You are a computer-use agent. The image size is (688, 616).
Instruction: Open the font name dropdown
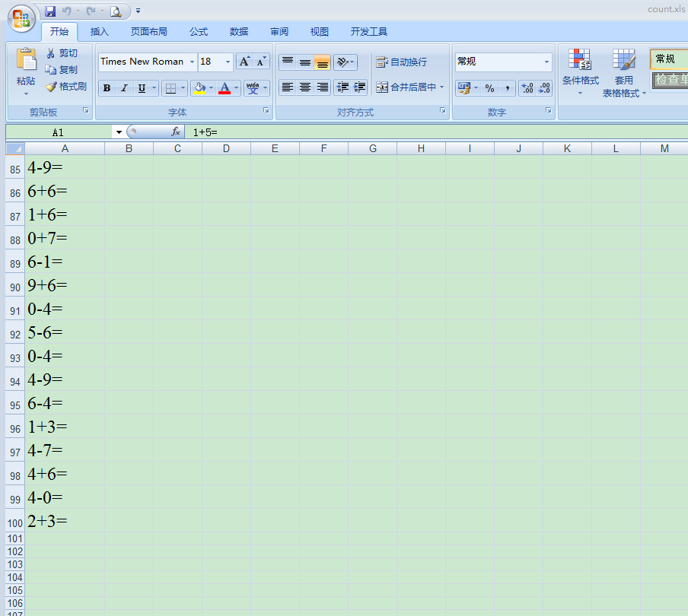191,62
